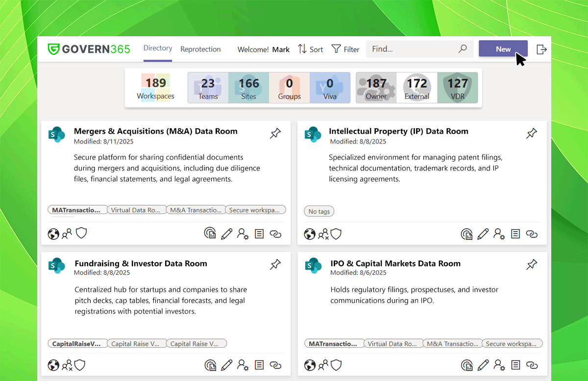
Task: Select the 189 Workspaces tile
Action: pyautogui.click(x=156, y=88)
